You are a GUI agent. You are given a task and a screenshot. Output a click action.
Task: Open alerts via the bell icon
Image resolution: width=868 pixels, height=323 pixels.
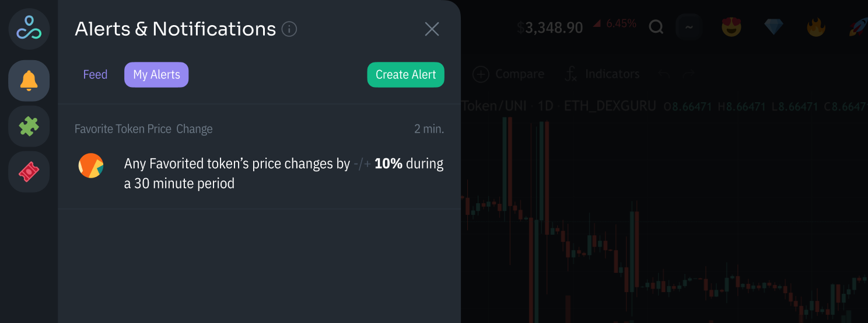(29, 81)
